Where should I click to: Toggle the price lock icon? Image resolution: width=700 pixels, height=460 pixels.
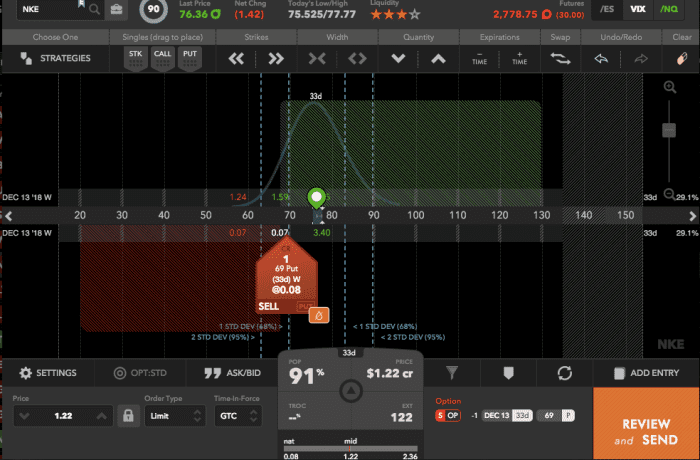(127, 415)
